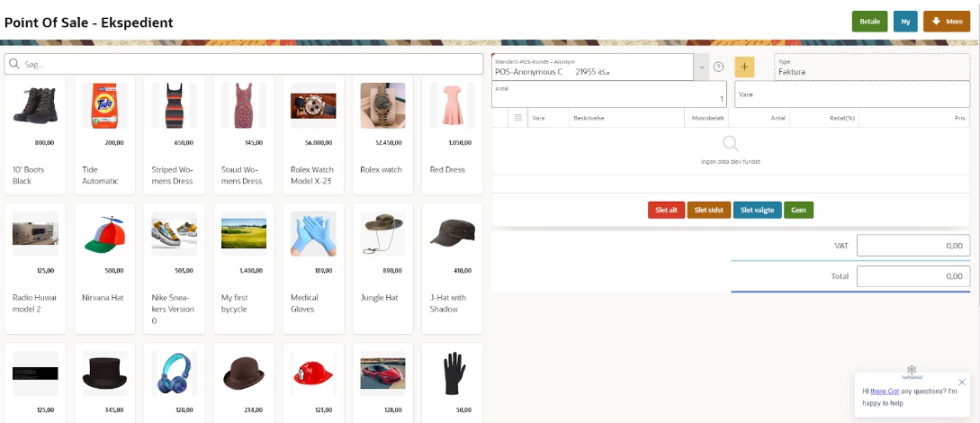Start a new sale with Ny
The width and height of the screenshot is (980, 423).
click(905, 22)
